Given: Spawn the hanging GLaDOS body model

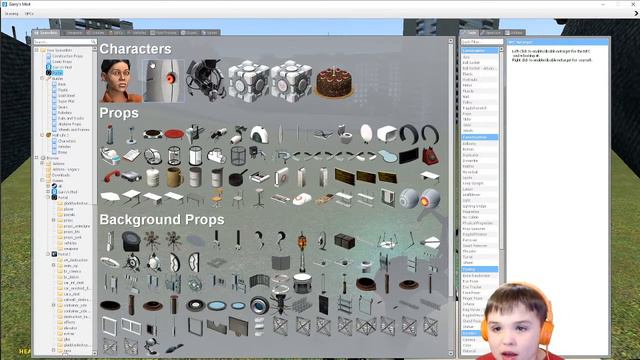Looking at the screenshot, I should (x=206, y=80).
